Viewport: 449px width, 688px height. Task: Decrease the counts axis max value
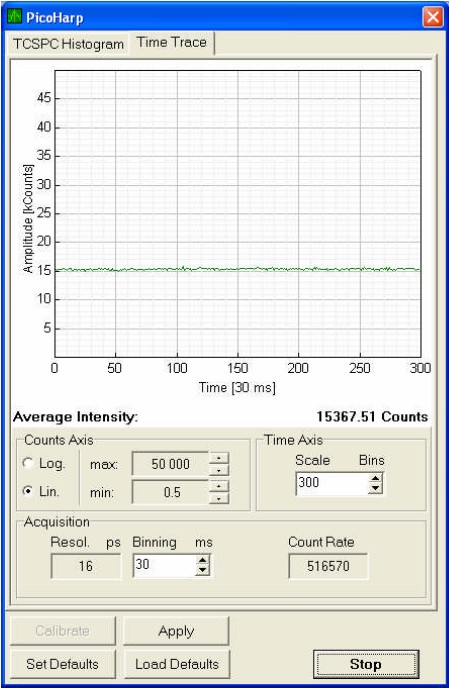[x=219, y=470]
